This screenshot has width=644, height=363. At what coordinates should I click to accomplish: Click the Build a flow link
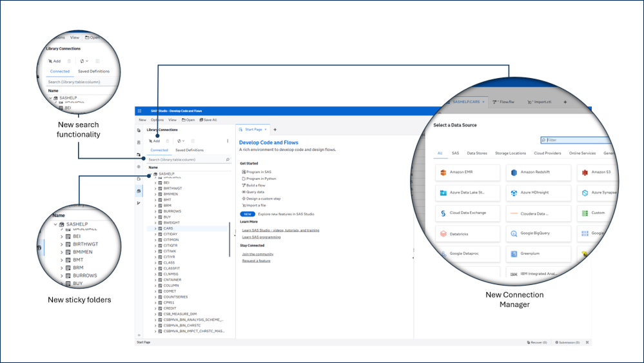(x=253, y=185)
